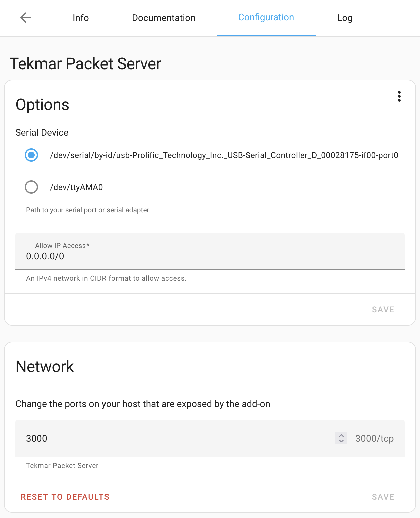Select the Configuration tab
Viewport: 420px width, 518px height.
266,18
